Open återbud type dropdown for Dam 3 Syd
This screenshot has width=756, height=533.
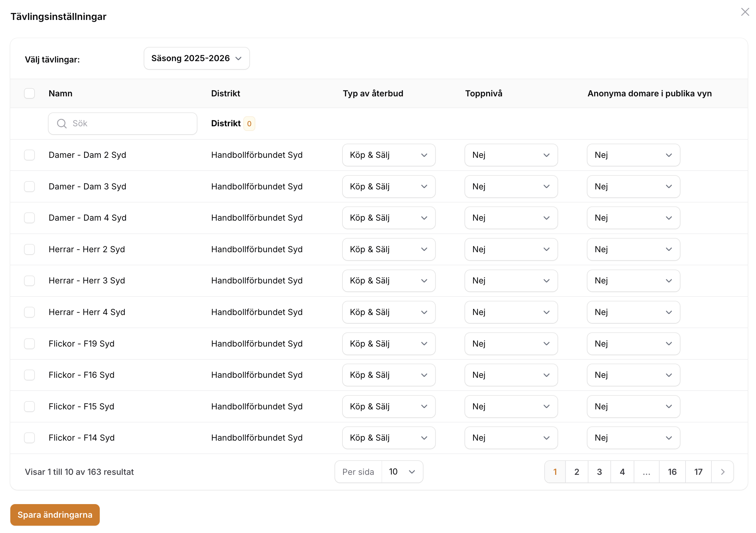[x=389, y=186]
